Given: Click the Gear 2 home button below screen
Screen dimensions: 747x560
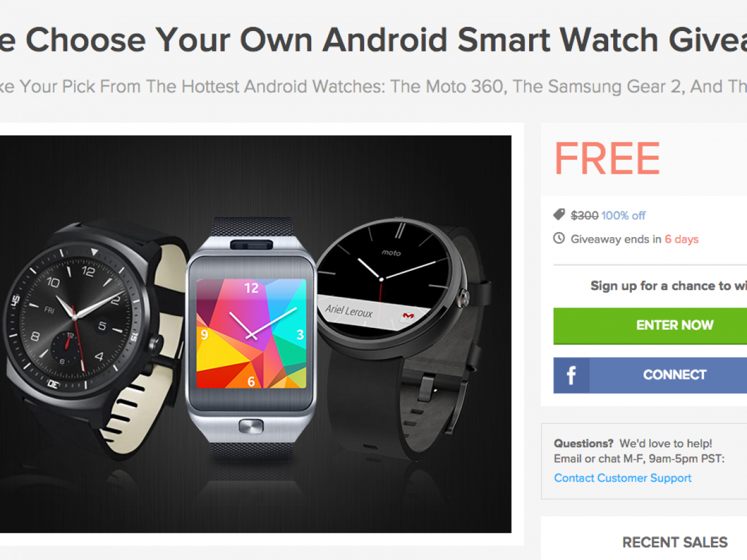Looking at the screenshot, I should click(x=251, y=427).
